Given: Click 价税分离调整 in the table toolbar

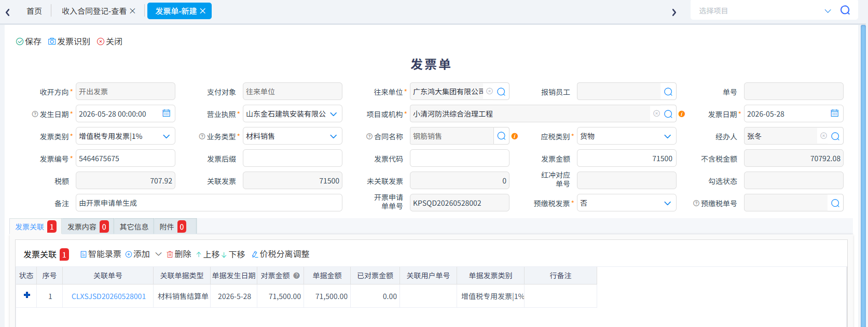Looking at the screenshot, I should click(x=280, y=254).
